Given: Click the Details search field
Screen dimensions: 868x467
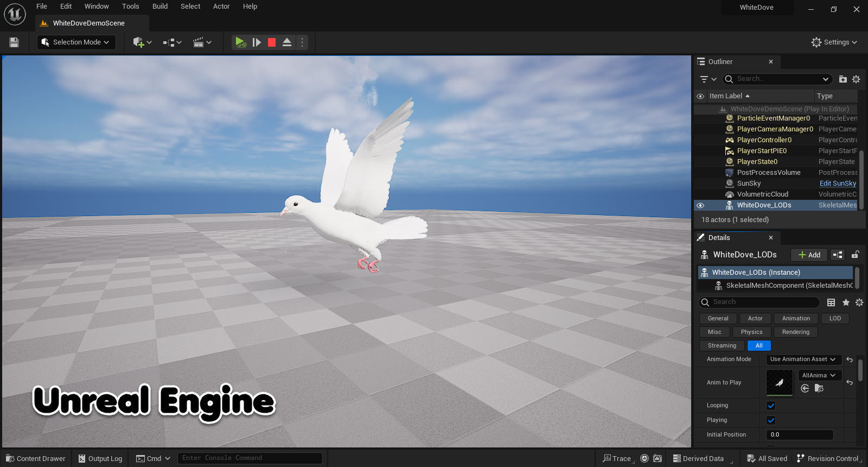Looking at the screenshot, I should tap(759, 302).
